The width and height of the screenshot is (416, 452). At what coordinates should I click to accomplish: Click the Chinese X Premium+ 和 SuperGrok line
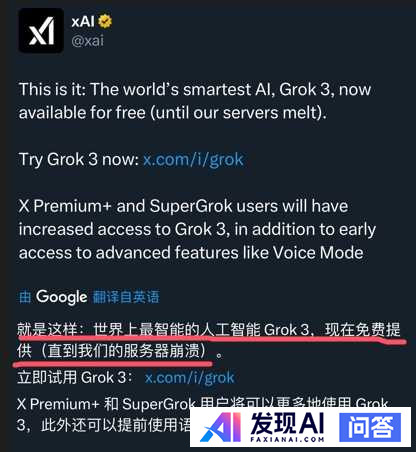point(203,404)
